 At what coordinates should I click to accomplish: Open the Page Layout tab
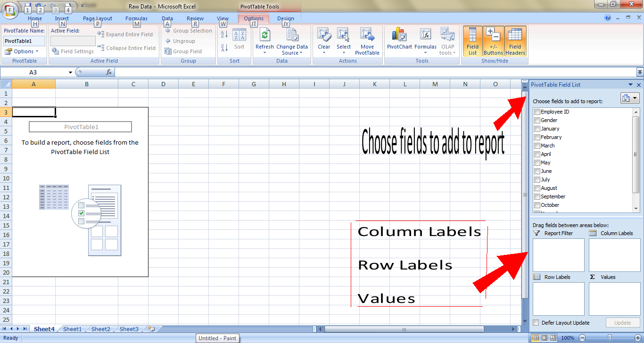(x=98, y=18)
